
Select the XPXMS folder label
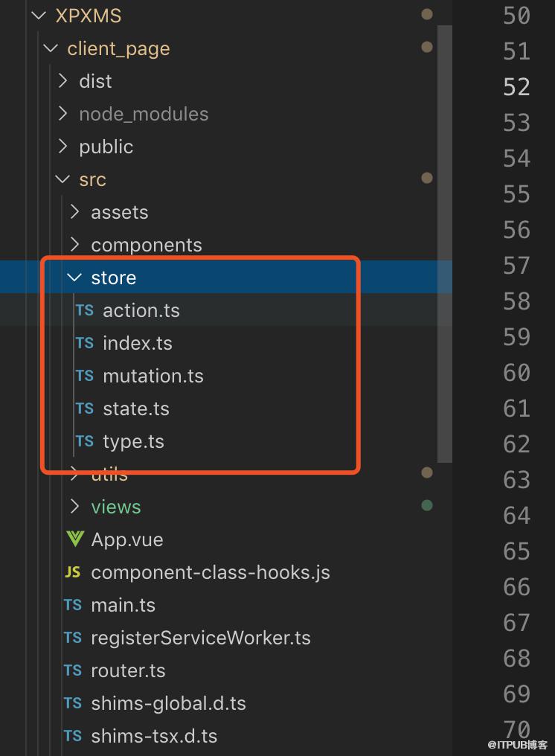(89, 16)
